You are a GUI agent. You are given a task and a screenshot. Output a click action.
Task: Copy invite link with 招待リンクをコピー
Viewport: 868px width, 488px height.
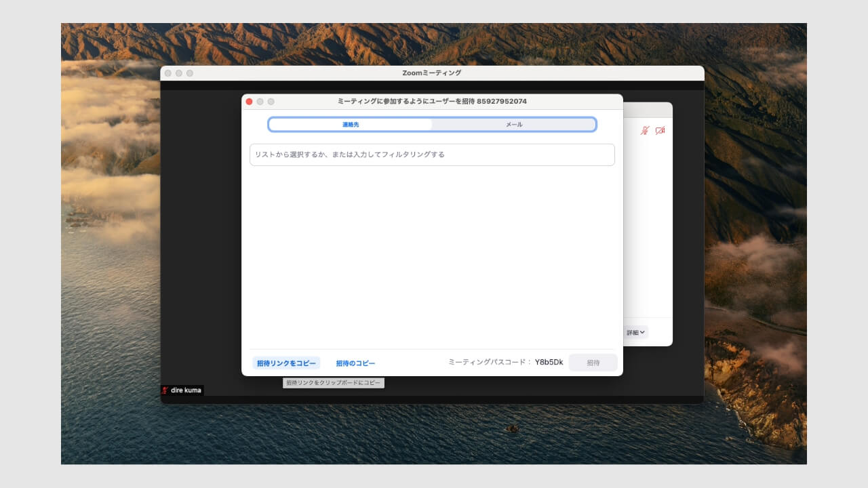tap(285, 363)
